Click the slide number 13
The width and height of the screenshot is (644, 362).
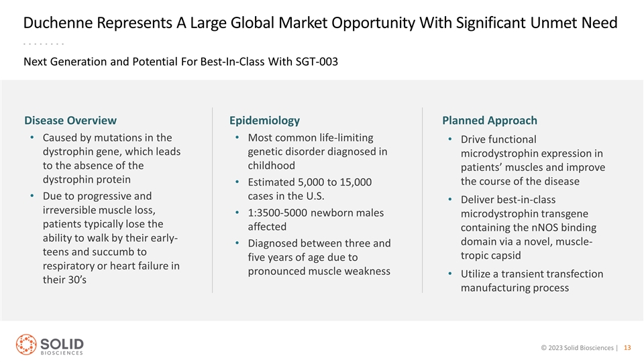point(627,348)
